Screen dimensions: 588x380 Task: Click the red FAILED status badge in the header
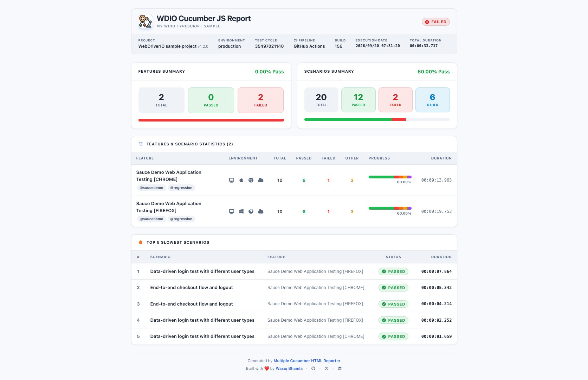(436, 22)
